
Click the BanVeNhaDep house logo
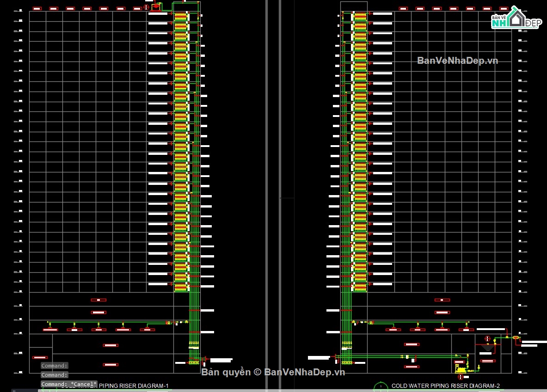click(x=516, y=18)
